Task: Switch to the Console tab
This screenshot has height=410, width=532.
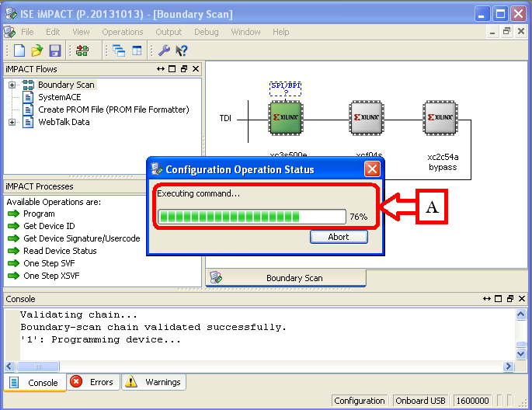Action: [x=35, y=383]
